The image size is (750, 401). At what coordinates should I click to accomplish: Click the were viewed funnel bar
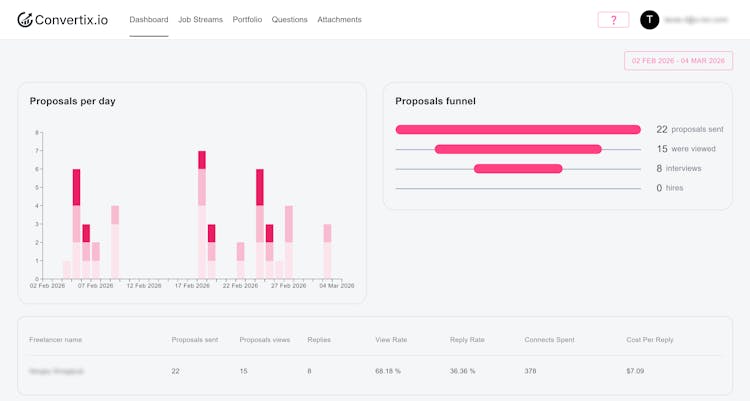pyautogui.click(x=517, y=149)
